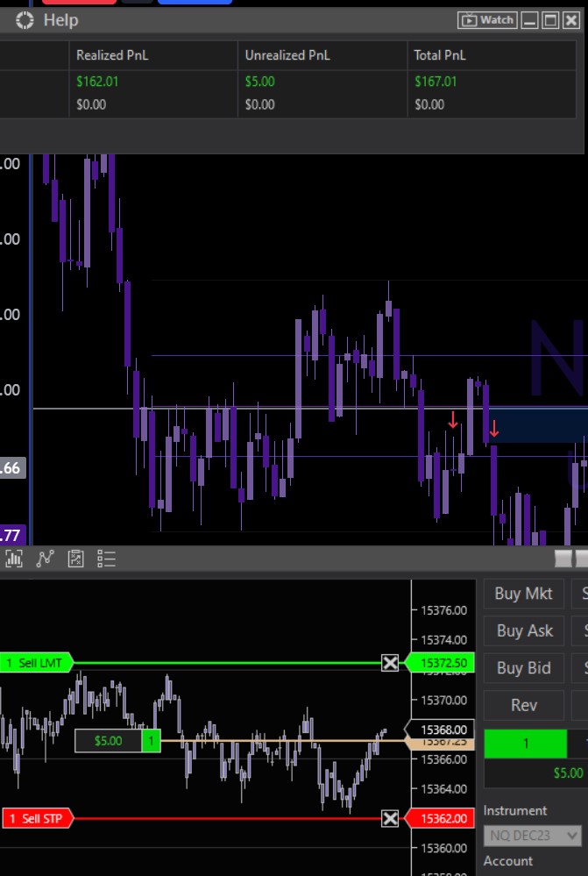Open the bar chart icon in chart toolbar
The image size is (588, 876).
pyautogui.click(x=14, y=558)
